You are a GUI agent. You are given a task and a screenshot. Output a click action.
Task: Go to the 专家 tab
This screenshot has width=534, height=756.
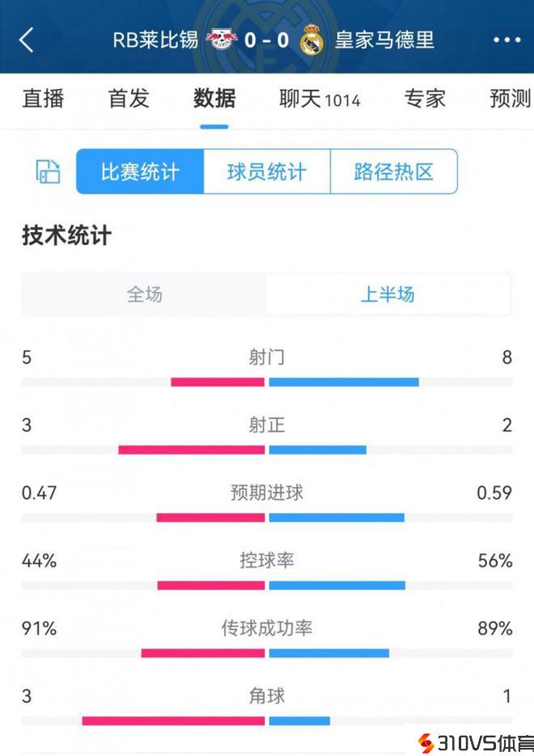click(x=425, y=99)
